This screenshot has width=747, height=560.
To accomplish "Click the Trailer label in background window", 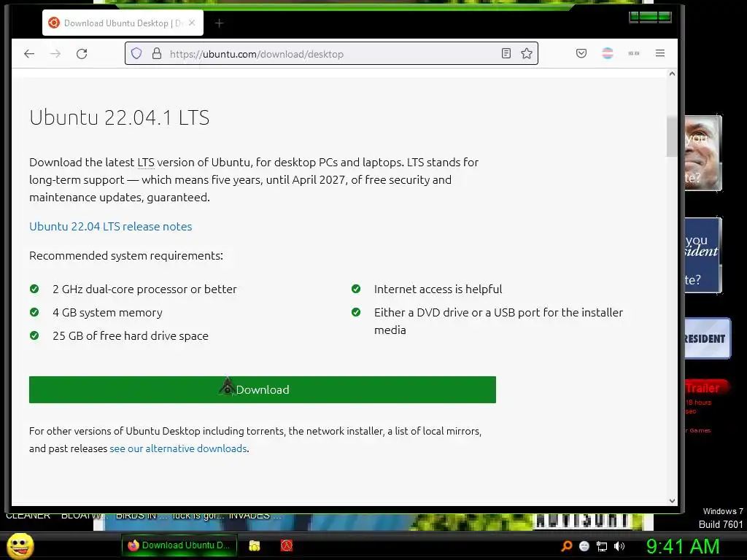I will click(x=703, y=388).
